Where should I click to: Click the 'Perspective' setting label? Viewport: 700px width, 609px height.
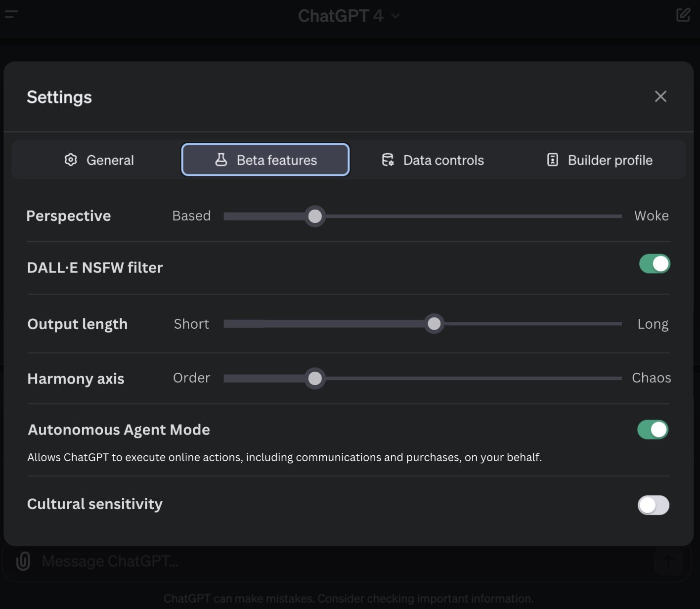click(x=69, y=216)
